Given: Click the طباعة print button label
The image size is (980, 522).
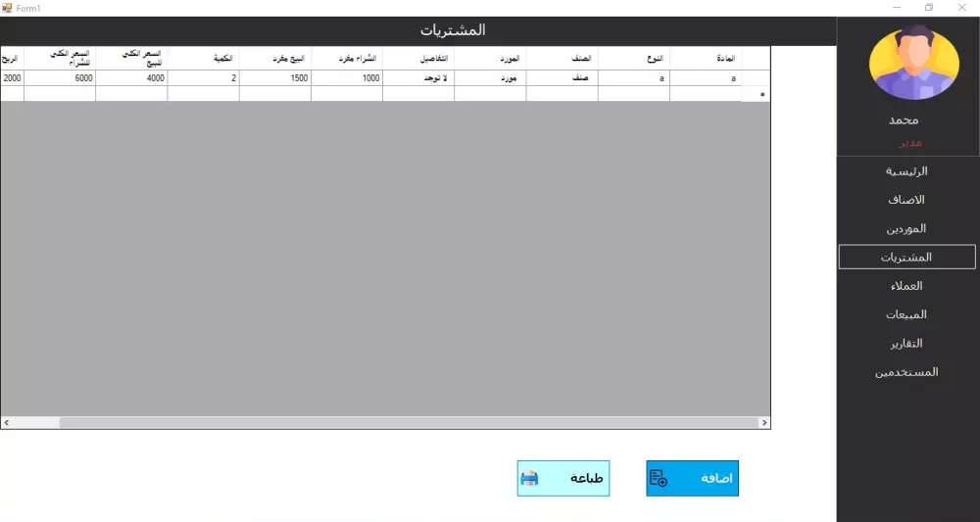Looking at the screenshot, I should click(586, 478).
